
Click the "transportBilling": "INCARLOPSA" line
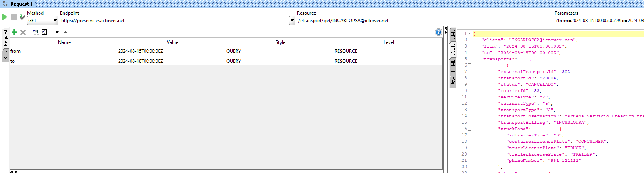point(544,123)
